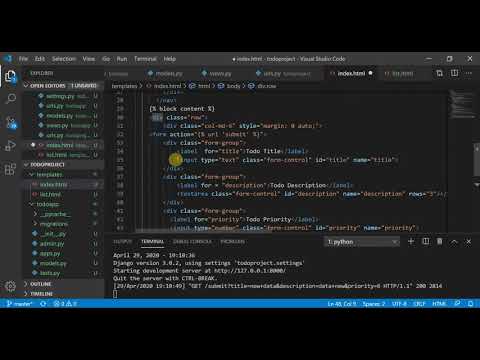Open the View menu
This screenshot has width=480, height=360.
(89, 59)
